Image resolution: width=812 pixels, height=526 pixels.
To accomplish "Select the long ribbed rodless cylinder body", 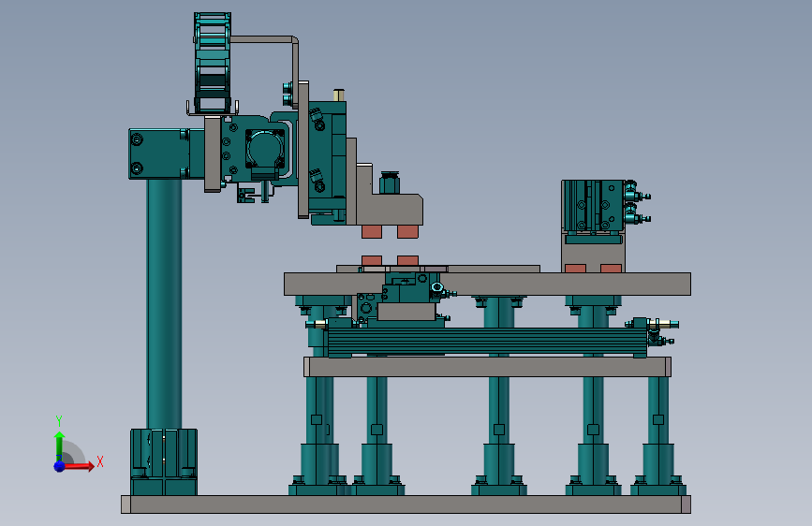I will [x=487, y=342].
